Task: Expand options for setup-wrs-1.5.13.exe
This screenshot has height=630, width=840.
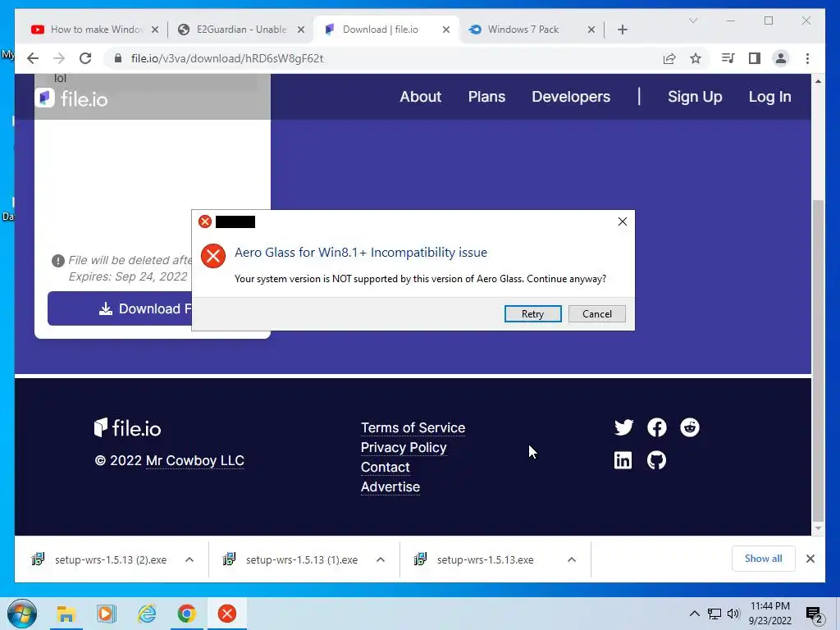Action: tap(572, 559)
